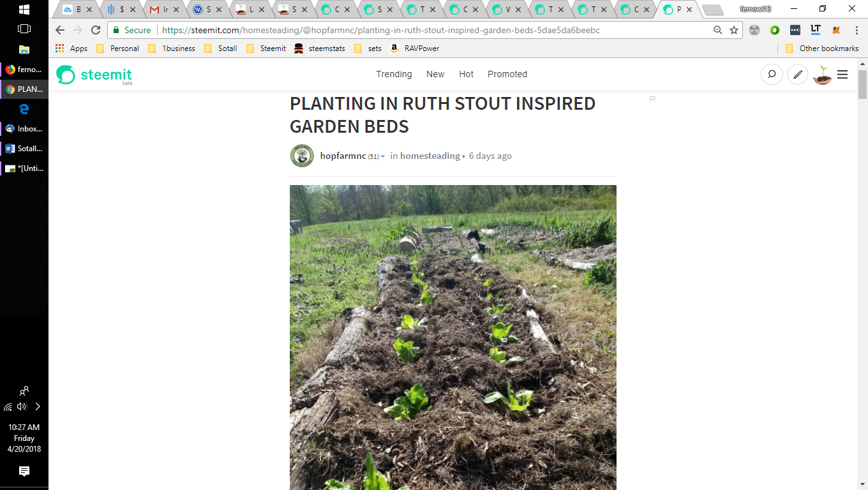This screenshot has width=868, height=490.
Task: Close the active Steemit post tab
Action: point(689,10)
